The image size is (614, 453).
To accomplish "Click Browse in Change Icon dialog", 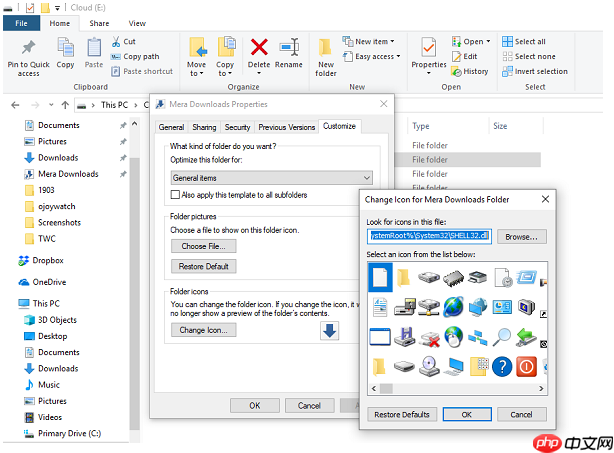I will coord(522,237).
